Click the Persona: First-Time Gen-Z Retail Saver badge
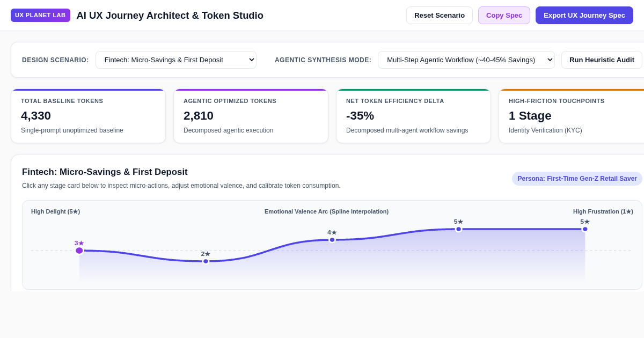The width and height of the screenshot is (644, 338). tap(577, 179)
